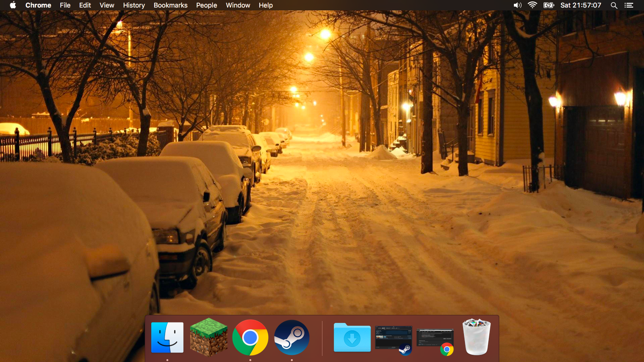Open the Bookmarks menu

(x=171, y=5)
